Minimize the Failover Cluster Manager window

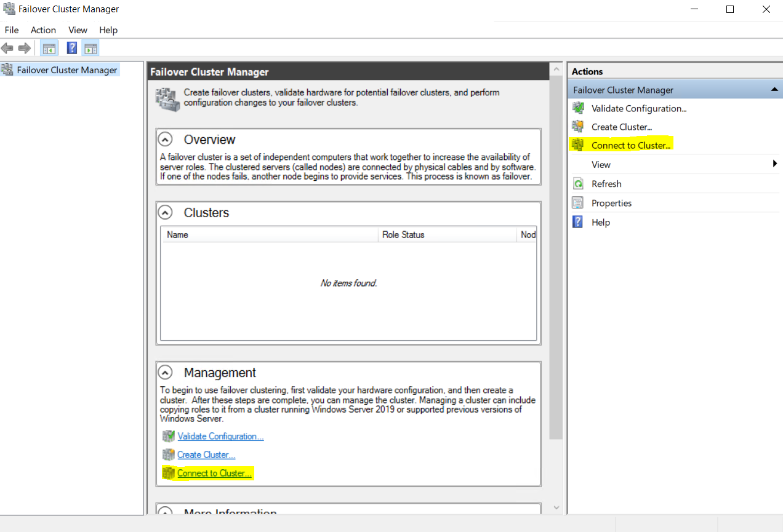(694, 9)
